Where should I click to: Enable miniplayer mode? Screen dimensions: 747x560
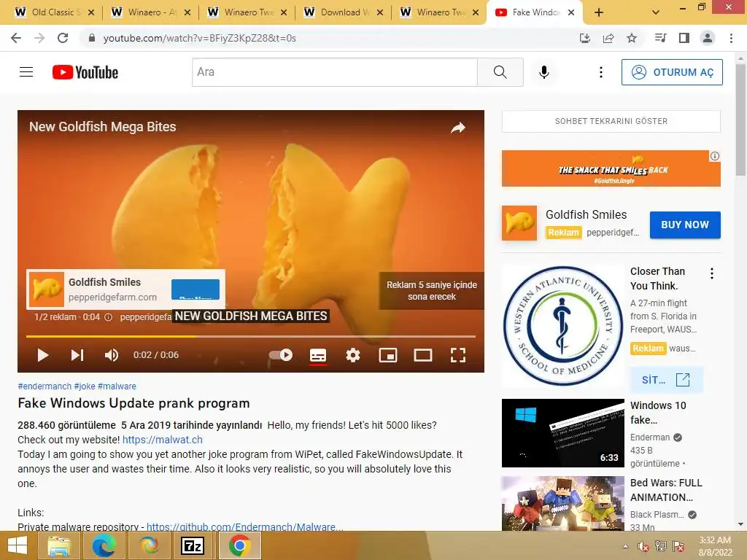tap(388, 355)
